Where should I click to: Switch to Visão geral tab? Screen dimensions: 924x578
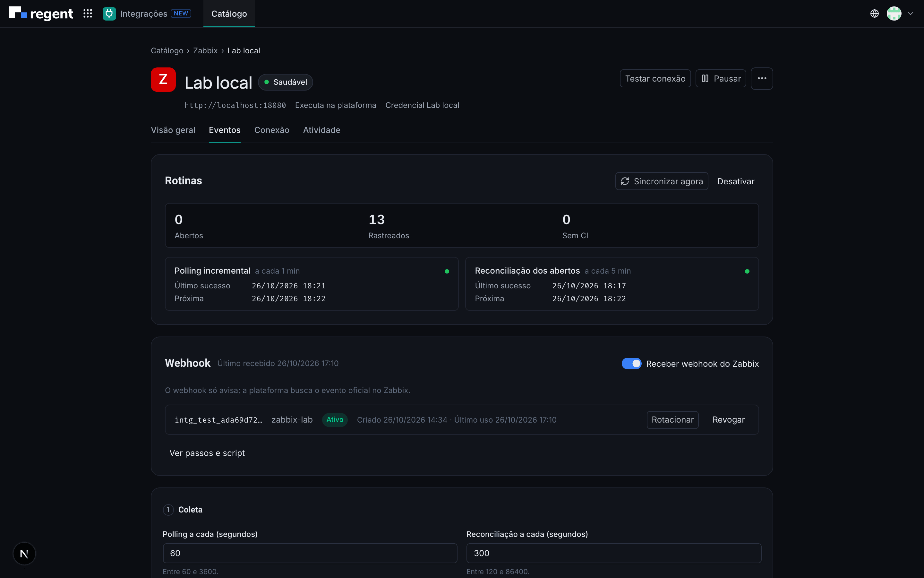(x=173, y=130)
